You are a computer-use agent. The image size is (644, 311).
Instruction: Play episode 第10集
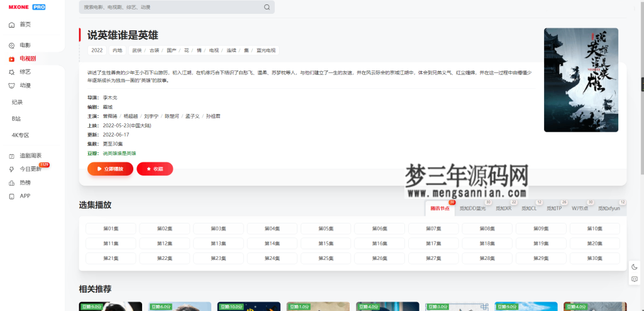coord(595,229)
